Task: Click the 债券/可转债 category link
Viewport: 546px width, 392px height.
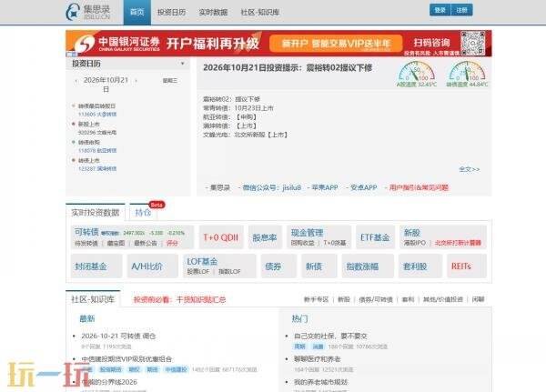Action: tap(376, 299)
